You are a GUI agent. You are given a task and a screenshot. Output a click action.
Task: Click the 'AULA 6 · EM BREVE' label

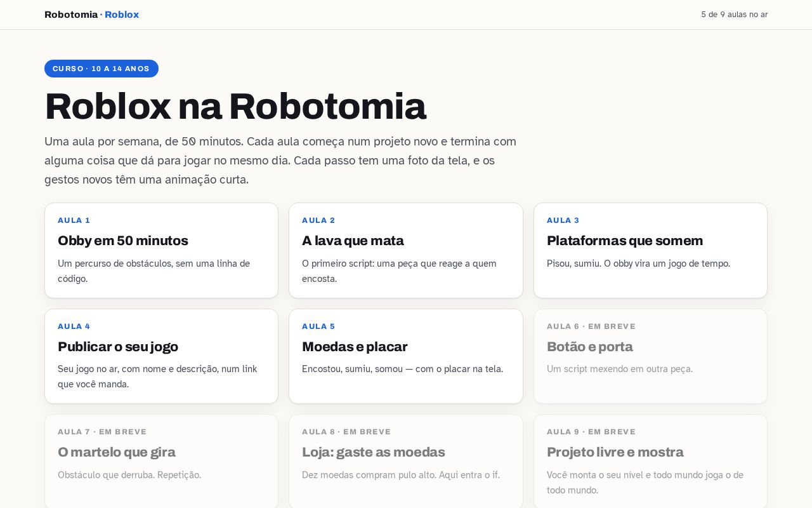[591, 326]
